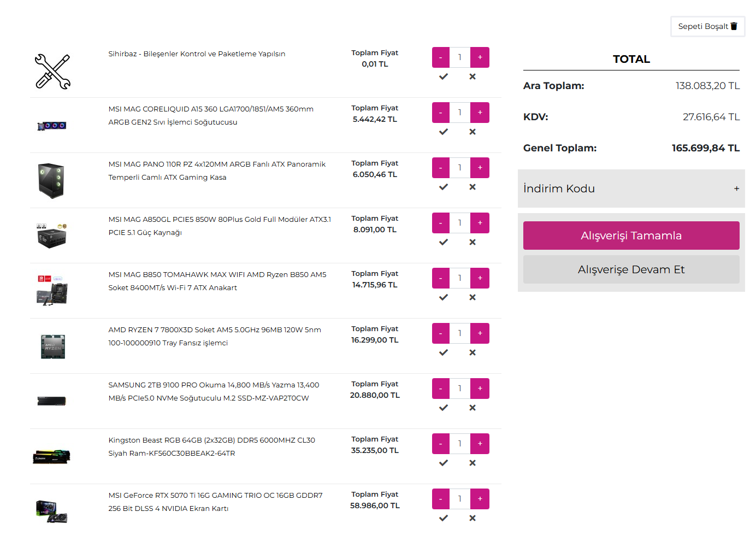Viewport: 756px width, 547px height.
Task: Increase quantity of the Ryzen 7 7800X3D
Action: 480,333
